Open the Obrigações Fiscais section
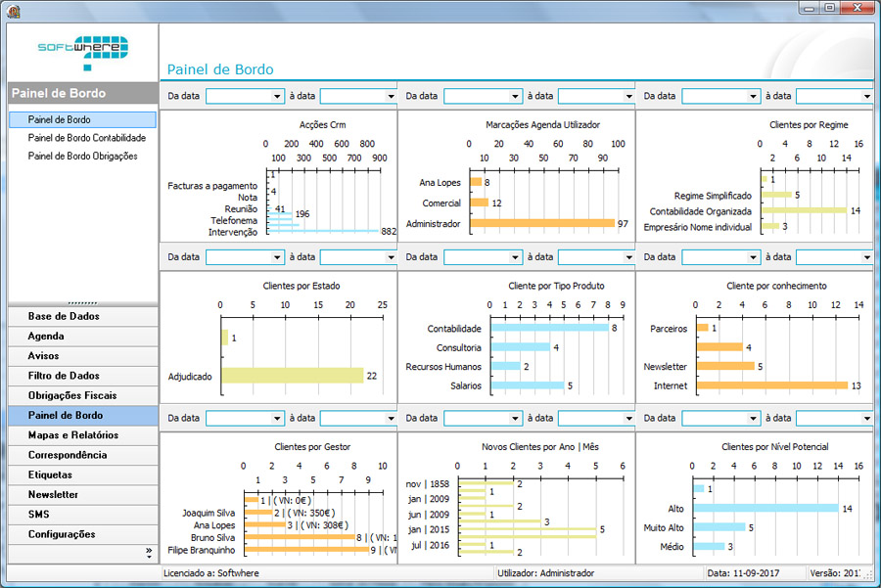The width and height of the screenshot is (881, 588). click(x=72, y=395)
